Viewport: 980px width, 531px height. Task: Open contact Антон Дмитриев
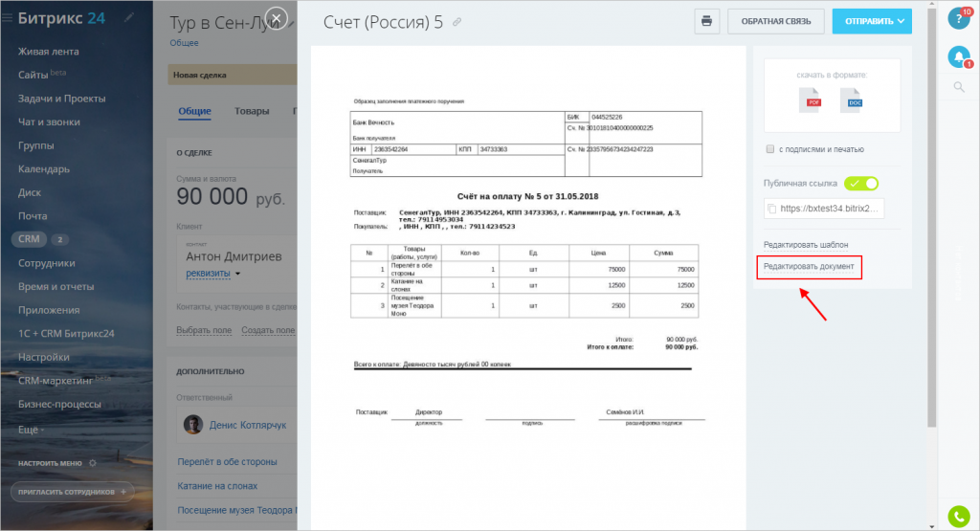pyautogui.click(x=234, y=256)
